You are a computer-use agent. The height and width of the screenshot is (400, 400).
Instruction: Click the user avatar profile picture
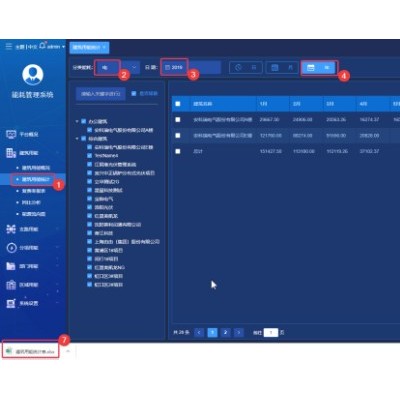point(33,74)
